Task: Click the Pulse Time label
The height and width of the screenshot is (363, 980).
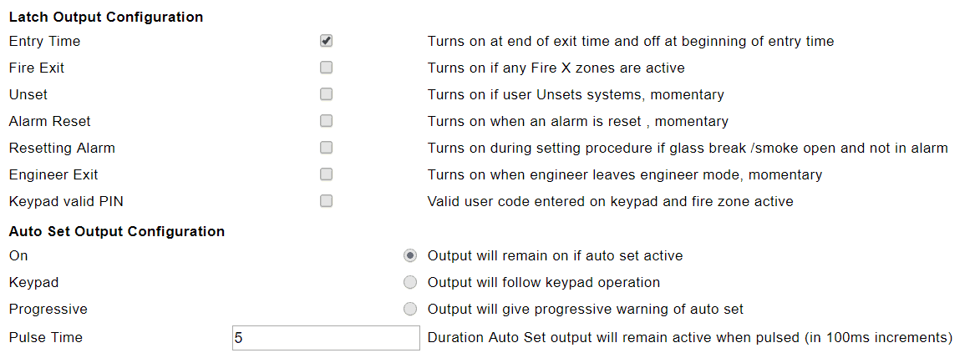Action: coord(45,338)
